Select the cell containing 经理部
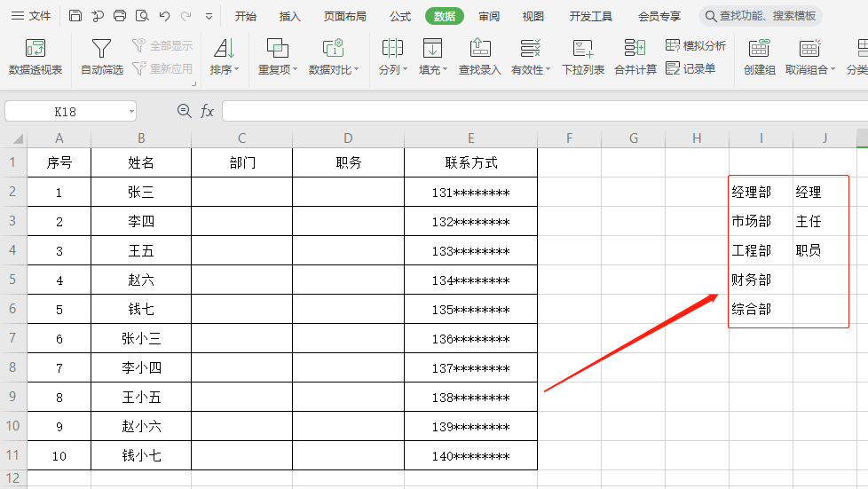Image resolution: width=868 pixels, height=489 pixels. pos(761,193)
